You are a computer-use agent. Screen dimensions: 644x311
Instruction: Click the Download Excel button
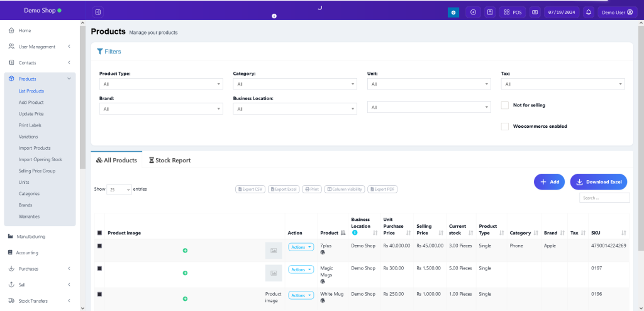[598, 182]
